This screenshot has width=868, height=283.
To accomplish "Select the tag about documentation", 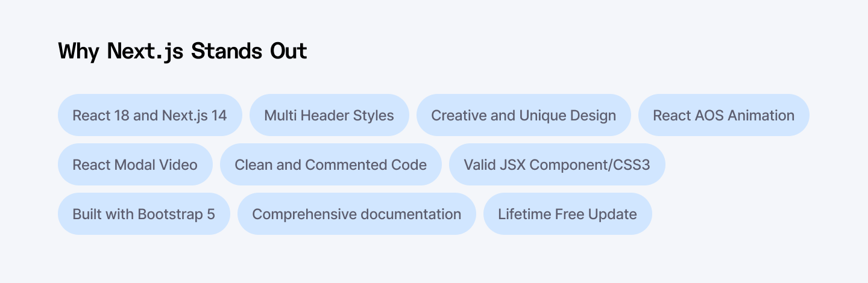I will (x=356, y=214).
